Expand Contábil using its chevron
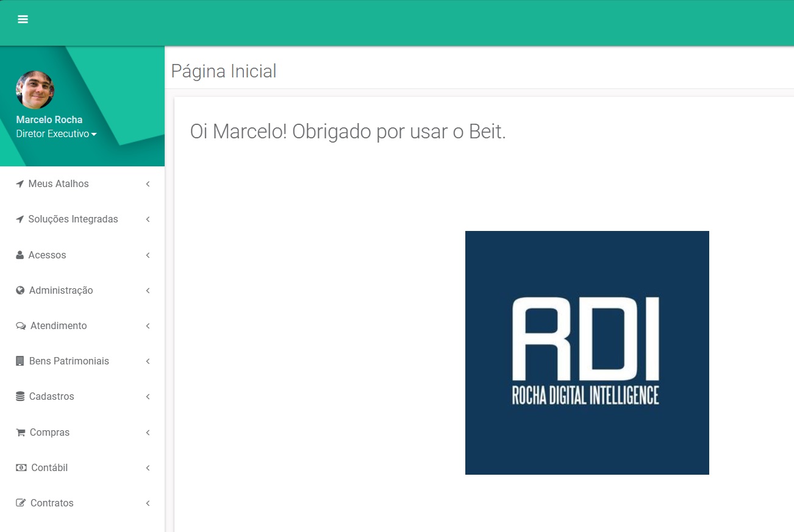Screen dimensions: 794x532 148,467
